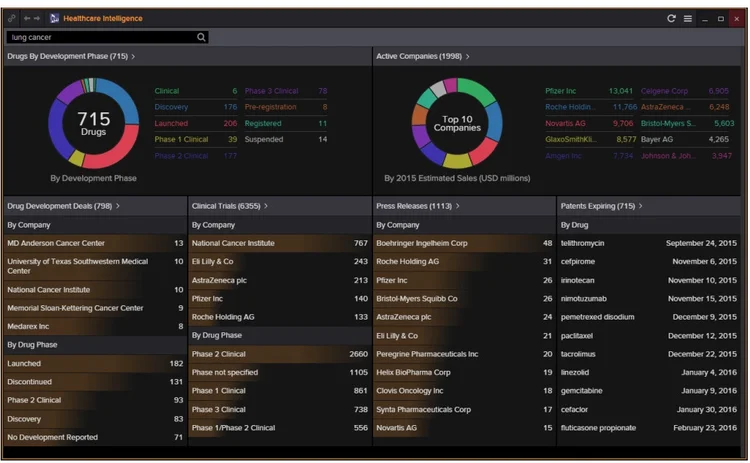Click the Healthcare Intelligence app icon
This screenshot has height=463, width=750.
[54, 18]
